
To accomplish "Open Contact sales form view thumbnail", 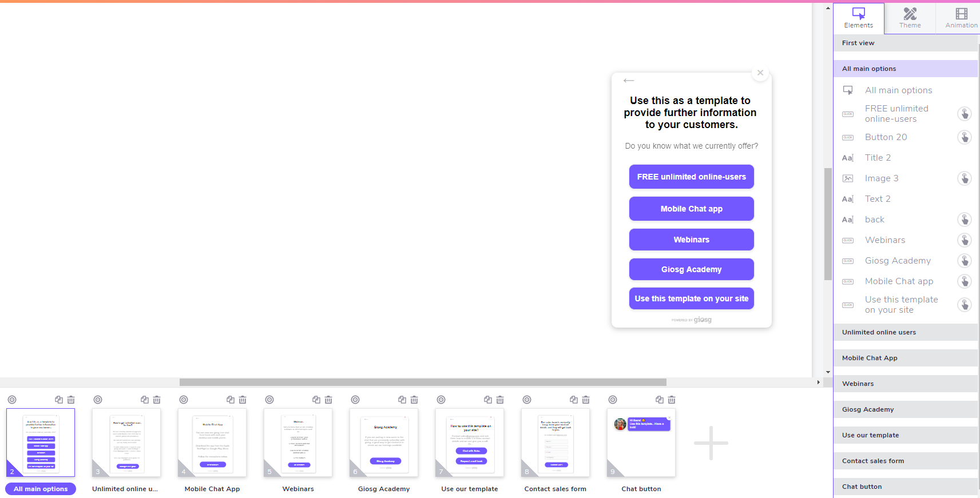I will tap(556, 443).
